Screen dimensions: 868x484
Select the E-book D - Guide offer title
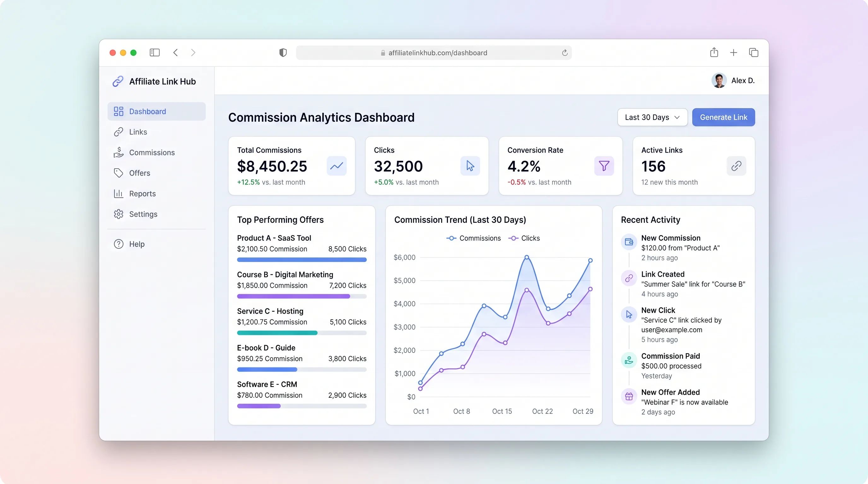coord(266,348)
